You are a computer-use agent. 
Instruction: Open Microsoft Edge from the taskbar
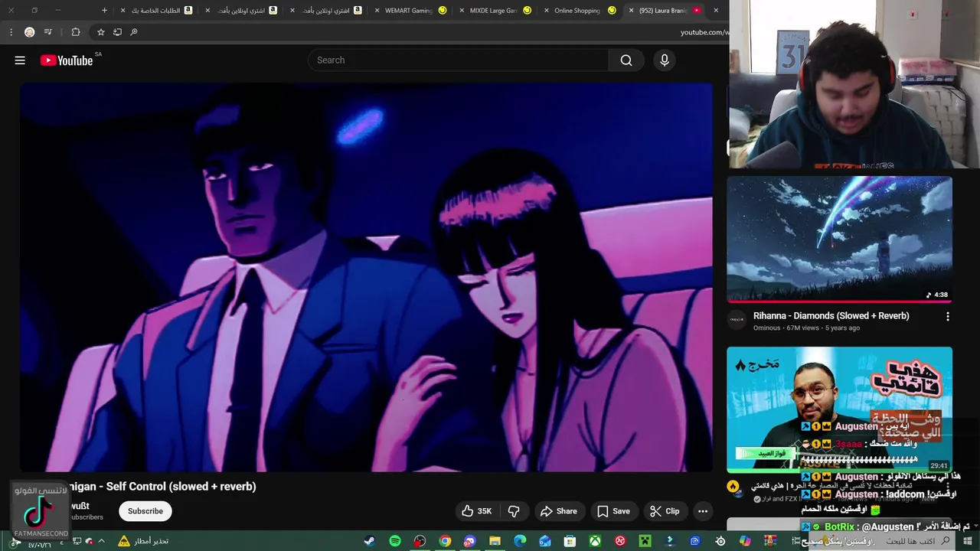pyautogui.click(x=520, y=541)
